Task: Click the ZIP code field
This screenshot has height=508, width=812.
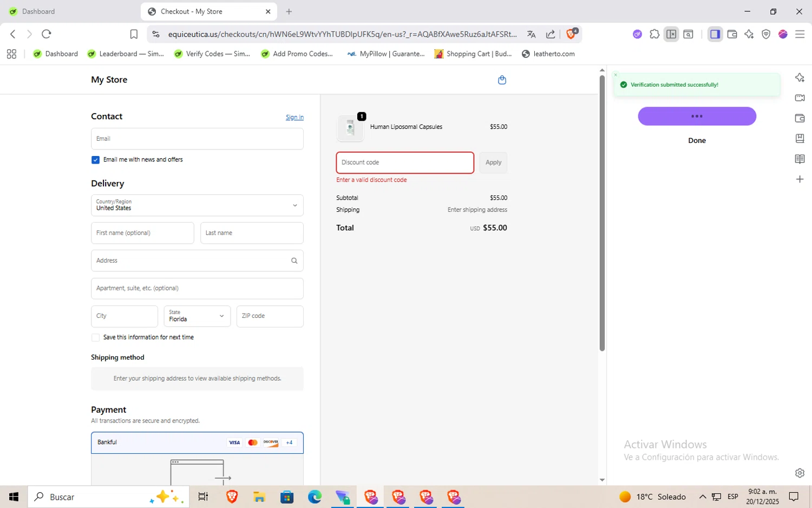Action: 270,316
